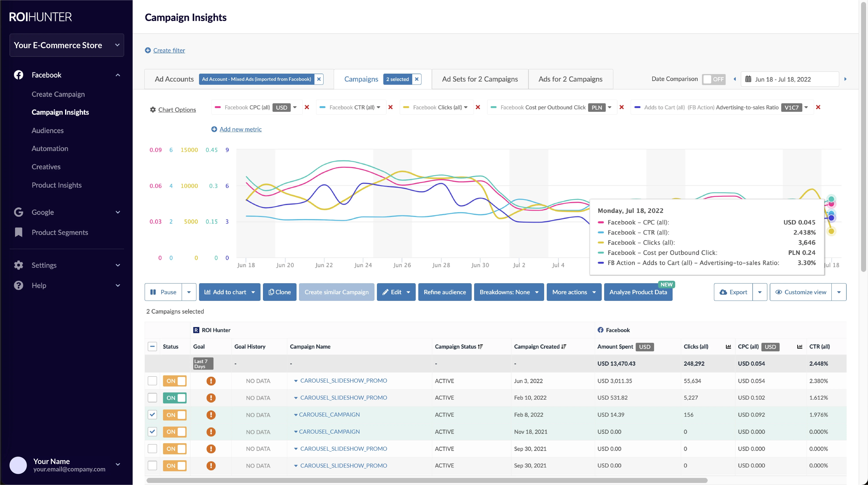Viewport: 868px width, 485px height.
Task: Click the Product Segments bookmark icon
Action: 19,232
